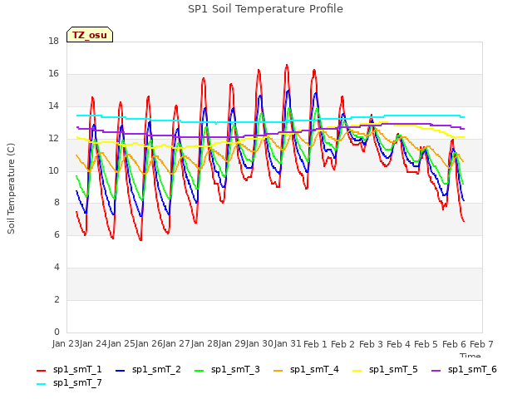Click the sp1_smT_5 yellow legend swatch
This screenshot has height=399, width=532.
click(357, 371)
